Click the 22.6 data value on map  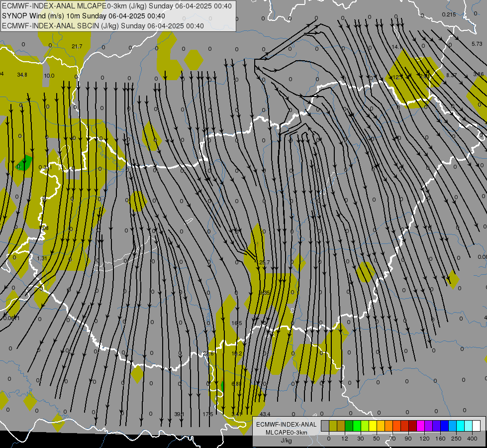(208, 353)
